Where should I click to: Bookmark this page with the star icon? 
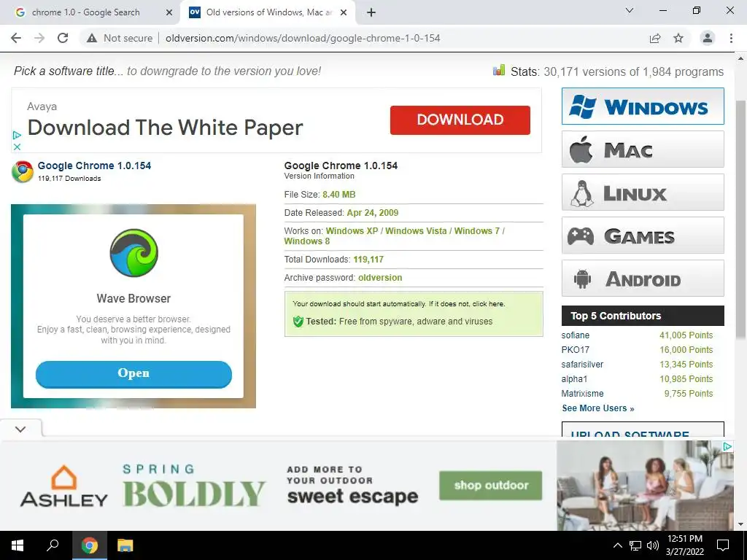[678, 38]
